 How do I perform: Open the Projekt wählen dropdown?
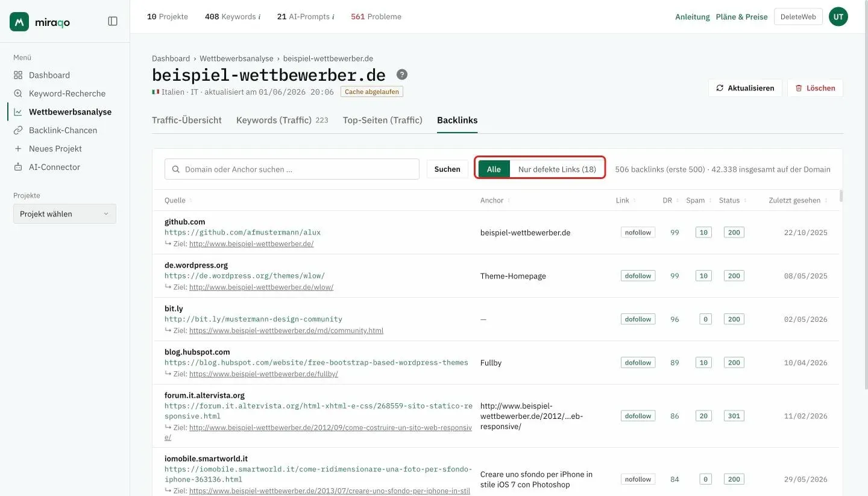[x=64, y=214]
